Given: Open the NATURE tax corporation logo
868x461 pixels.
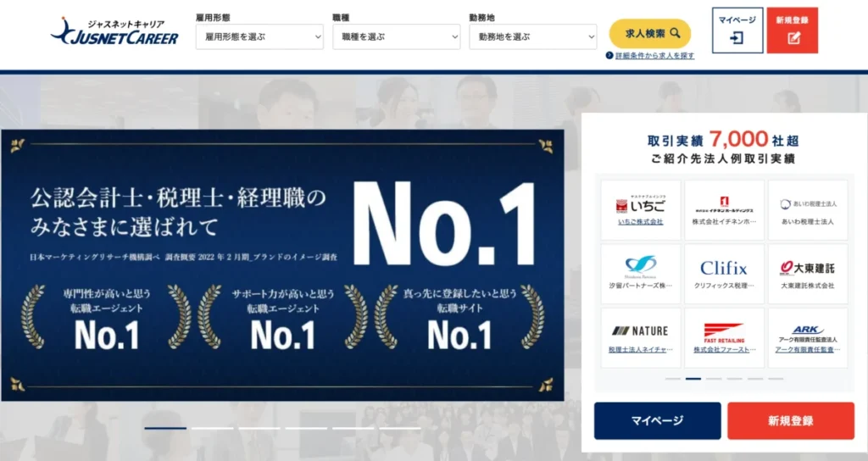Looking at the screenshot, I should tap(641, 331).
